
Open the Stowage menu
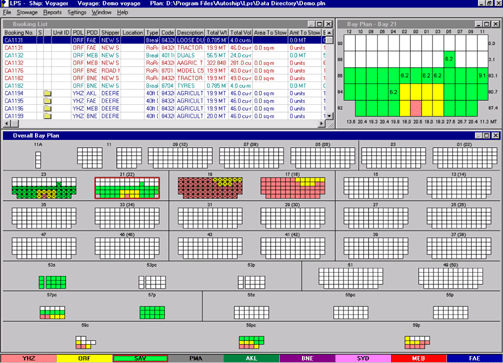coord(27,12)
